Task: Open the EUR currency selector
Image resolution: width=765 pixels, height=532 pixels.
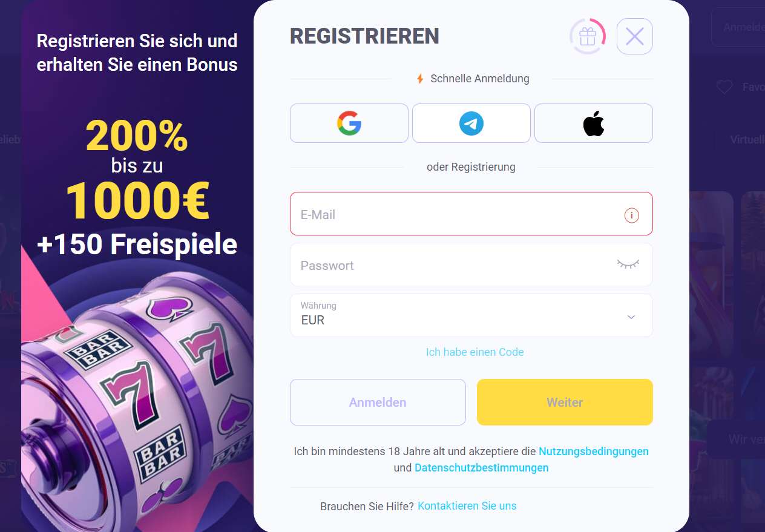Action: pos(471,315)
